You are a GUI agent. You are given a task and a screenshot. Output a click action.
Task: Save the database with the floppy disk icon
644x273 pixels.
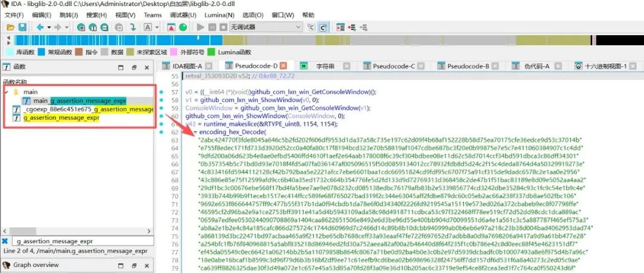tap(22, 27)
